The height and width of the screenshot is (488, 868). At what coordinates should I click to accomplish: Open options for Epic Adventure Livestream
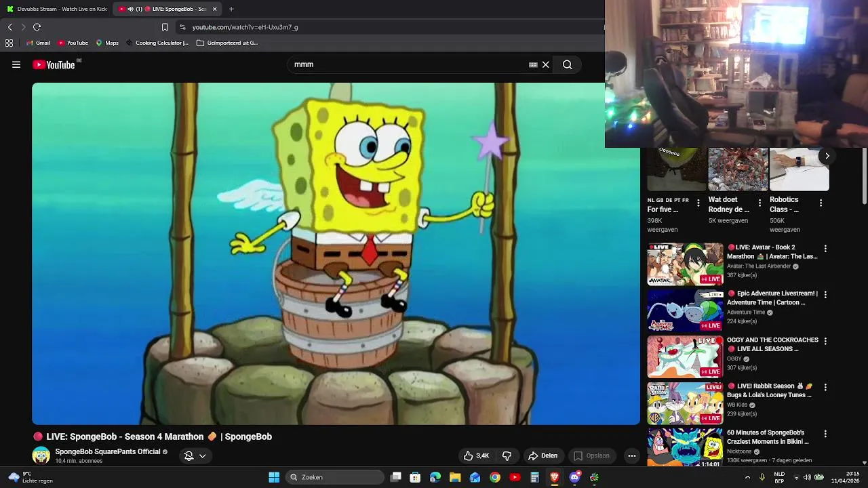click(825, 295)
